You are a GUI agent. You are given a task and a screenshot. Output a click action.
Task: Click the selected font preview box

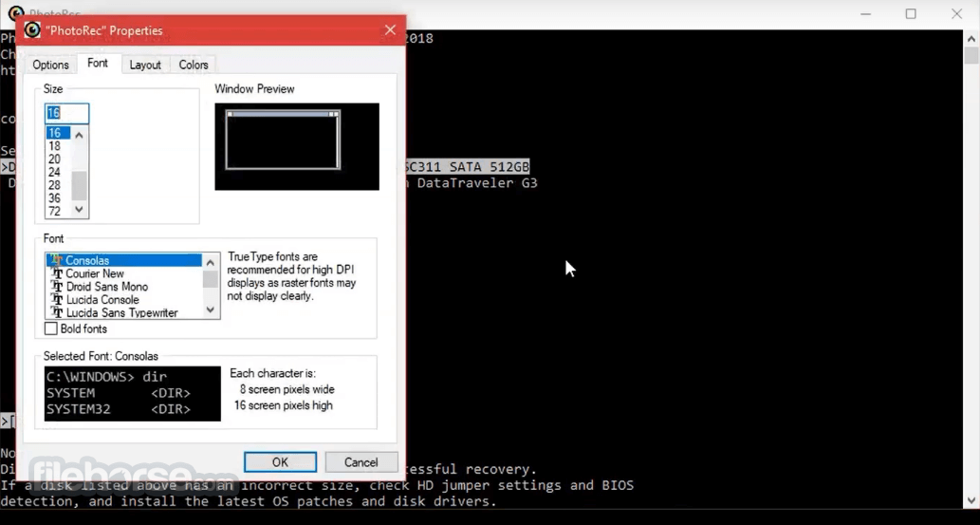133,394
